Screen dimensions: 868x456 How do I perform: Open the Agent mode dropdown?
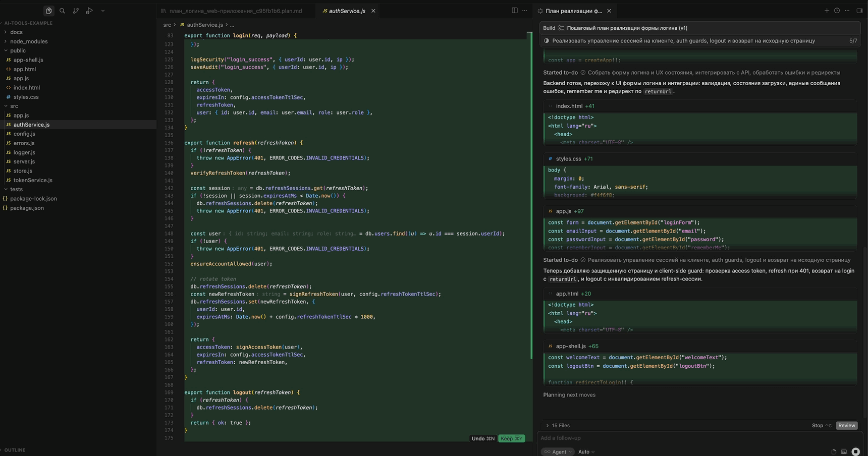[x=558, y=452]
